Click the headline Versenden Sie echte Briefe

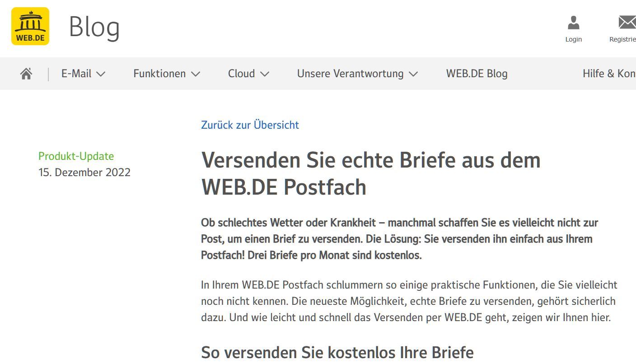coord(371,173)
